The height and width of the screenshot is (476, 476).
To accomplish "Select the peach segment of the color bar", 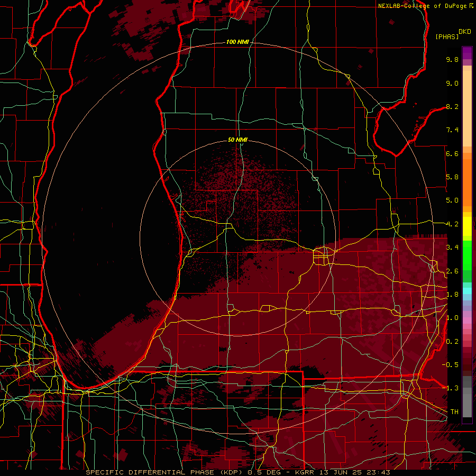I will coord(467,108).
